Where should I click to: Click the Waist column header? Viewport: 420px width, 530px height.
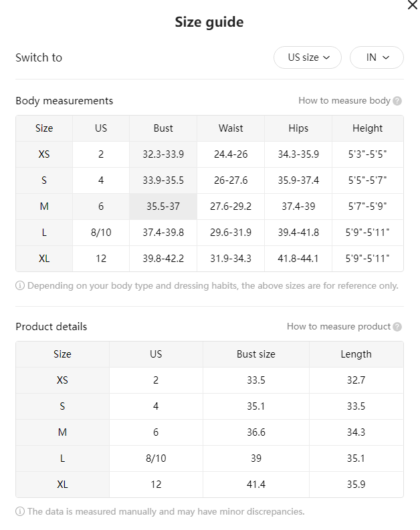[231, 128]
